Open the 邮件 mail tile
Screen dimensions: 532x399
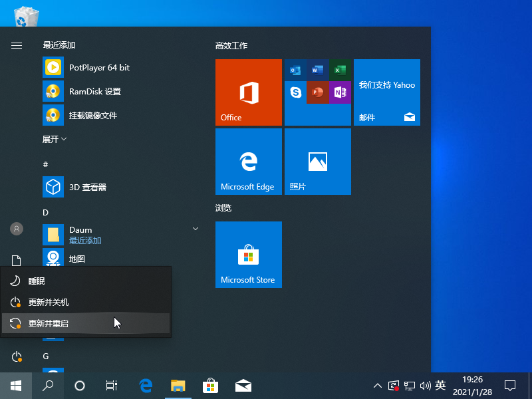[x=386, y=92]
